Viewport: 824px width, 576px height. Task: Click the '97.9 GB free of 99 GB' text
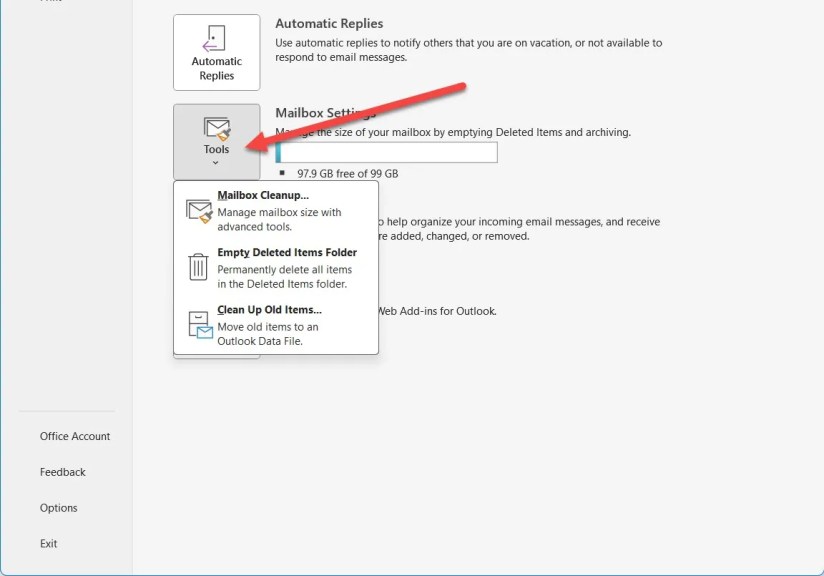(x=347, y=173)
